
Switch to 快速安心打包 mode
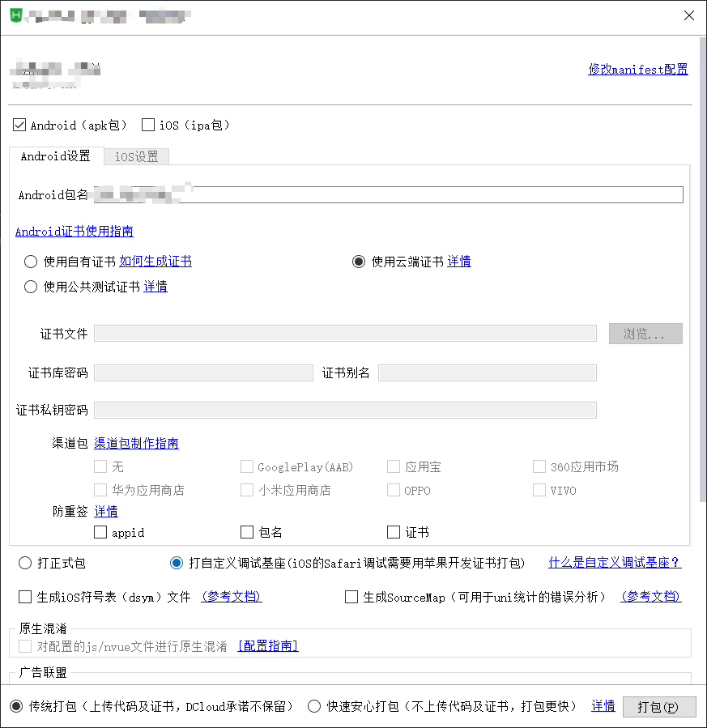(314, 705)
